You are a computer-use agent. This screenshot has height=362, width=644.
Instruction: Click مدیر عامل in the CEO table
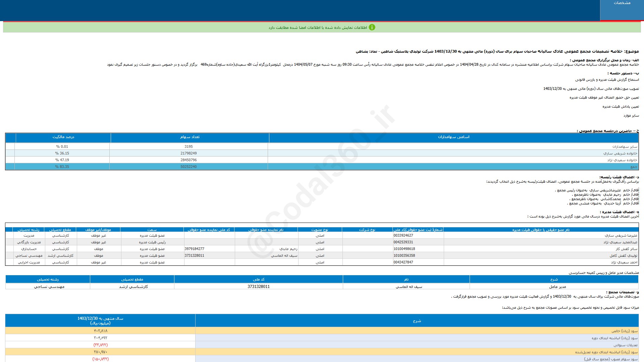coord(557,287)
